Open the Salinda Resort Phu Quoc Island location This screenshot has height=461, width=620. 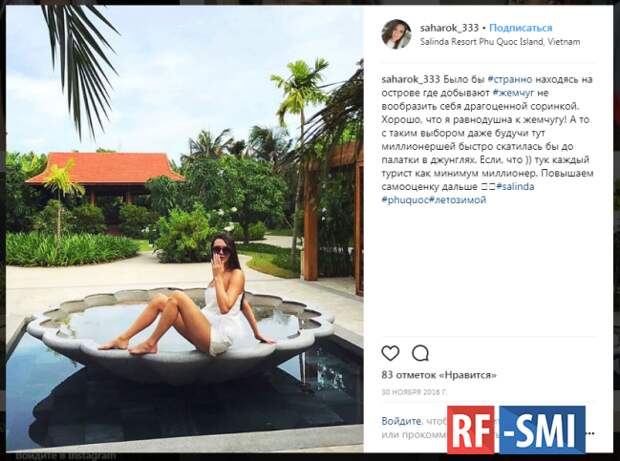[500, 42]
